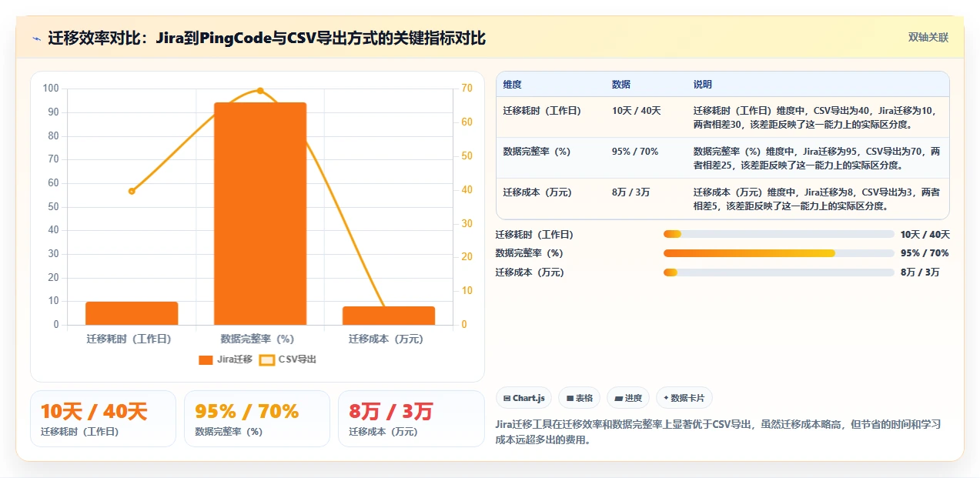Click the CSV line point above 迁移耗时

tap(132, 191)
